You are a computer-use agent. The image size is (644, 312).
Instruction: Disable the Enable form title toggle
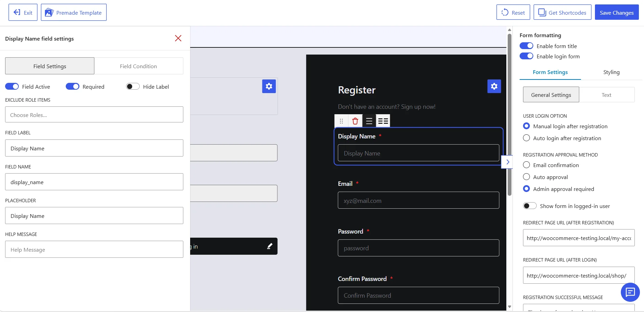click(526, 46)
